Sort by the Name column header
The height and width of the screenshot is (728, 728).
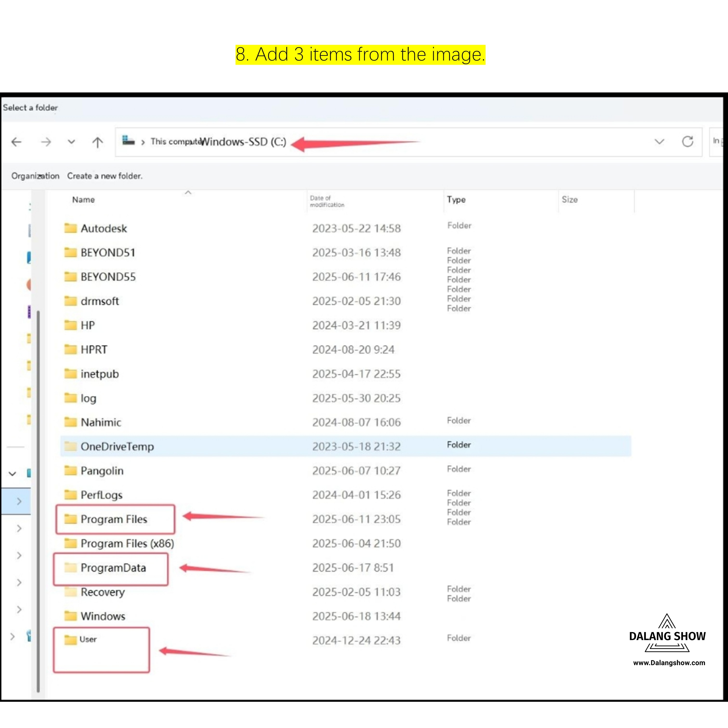83,200
